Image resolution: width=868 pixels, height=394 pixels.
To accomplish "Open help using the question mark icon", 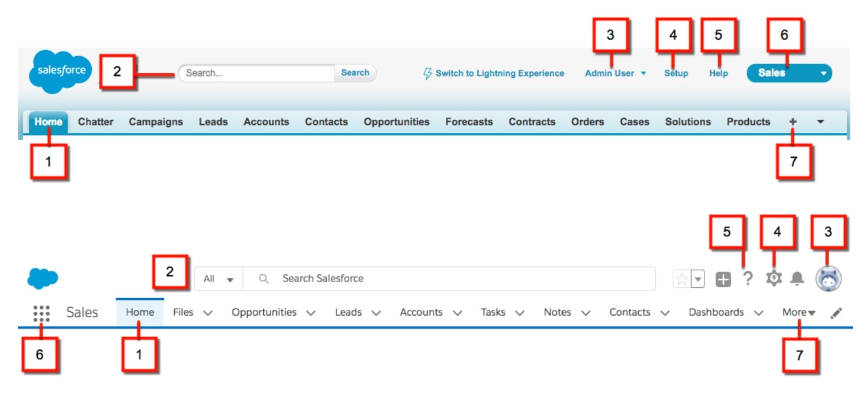I will (747, 279).
